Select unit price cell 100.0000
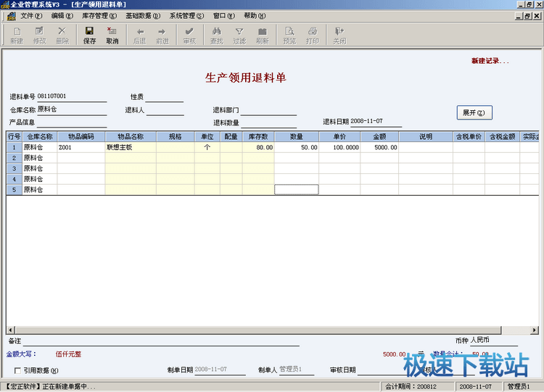 (x=339, y=147)
